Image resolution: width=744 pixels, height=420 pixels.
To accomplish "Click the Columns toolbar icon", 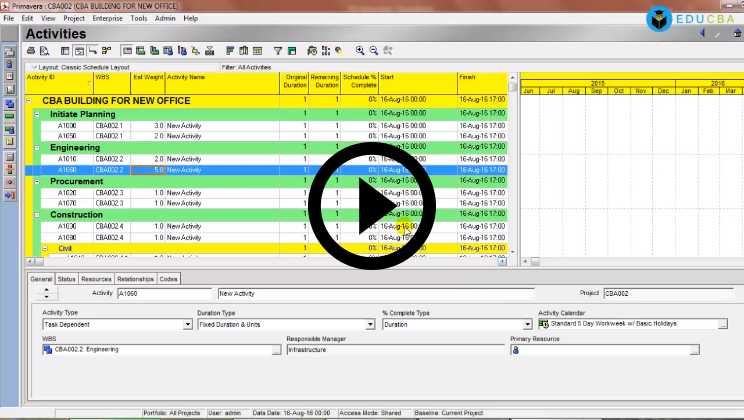I will (246, 50).
